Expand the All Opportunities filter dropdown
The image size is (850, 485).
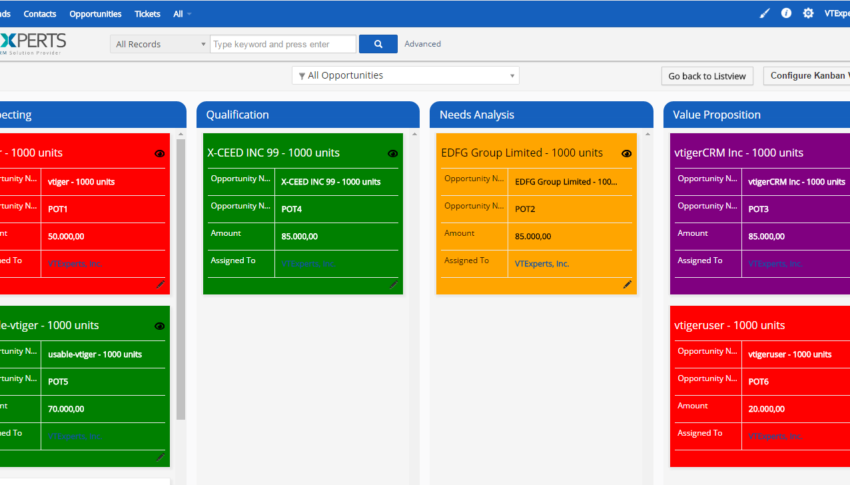[405, 75]
